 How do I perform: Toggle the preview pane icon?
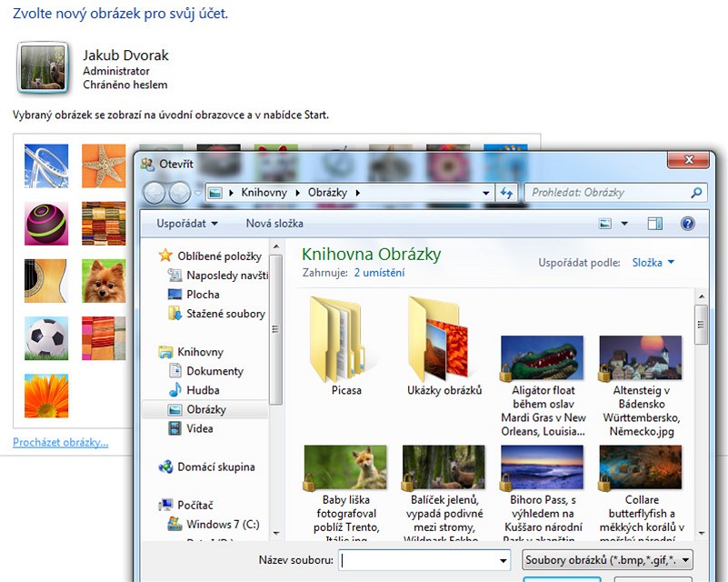654,224
